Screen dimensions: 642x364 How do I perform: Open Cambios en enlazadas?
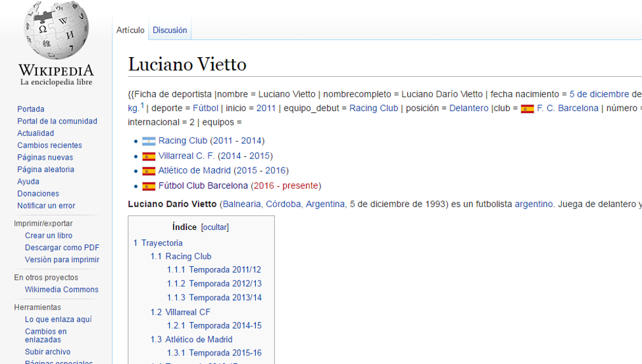(x=46, y=335)
